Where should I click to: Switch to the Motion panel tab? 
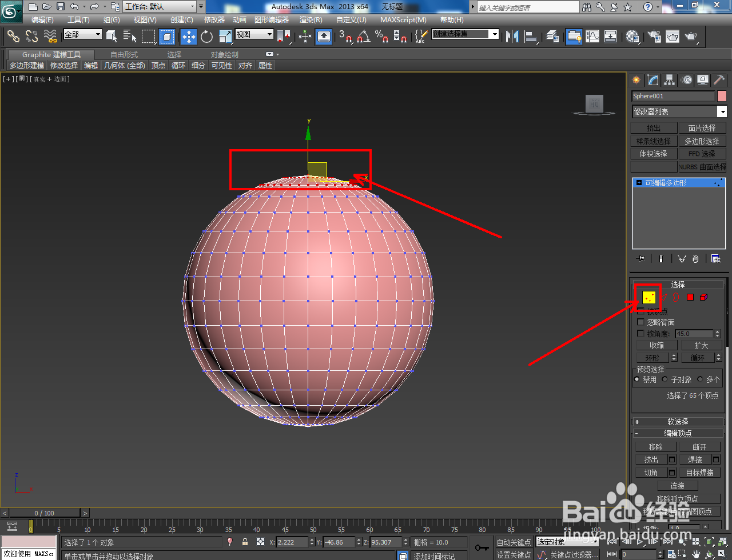coord(687,80)
